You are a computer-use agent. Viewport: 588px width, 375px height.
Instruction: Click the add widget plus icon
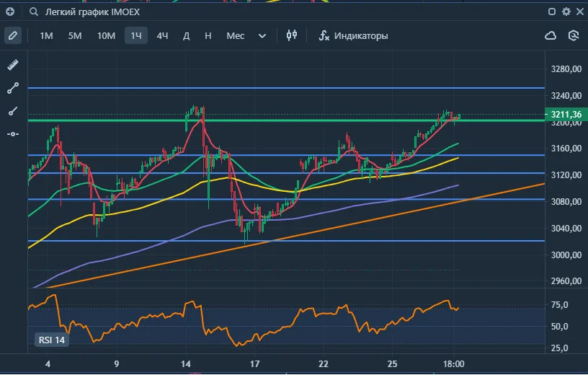(x=10, y=12)
